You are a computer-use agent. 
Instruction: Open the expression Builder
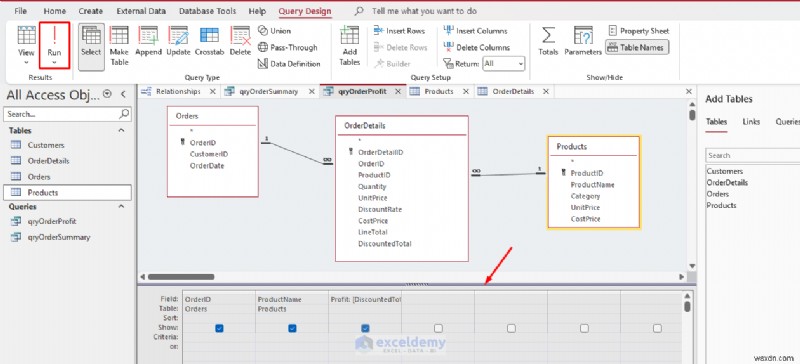[x=392, y=64]
